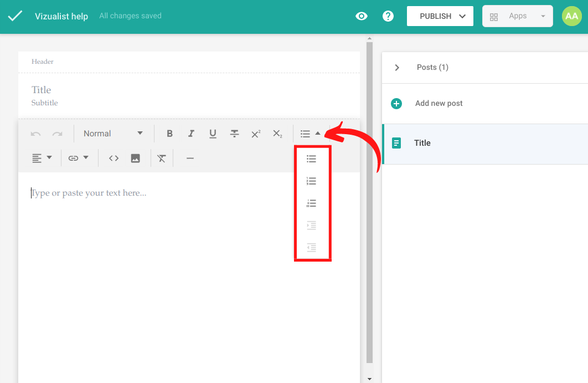Toggle underline text formatting
The image size is (588, 383).
[x=213, y=134]
